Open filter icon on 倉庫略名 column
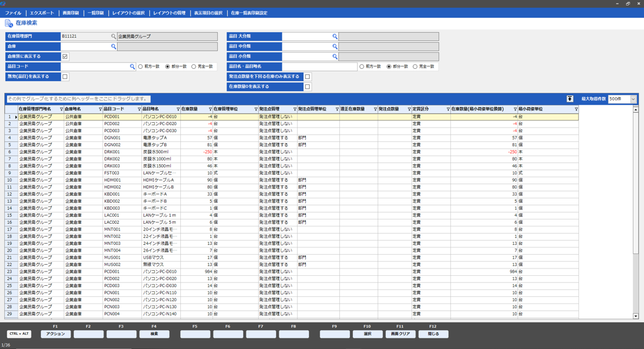The height and width of the screenshot is (349, 644). click(x=100, y=109)
